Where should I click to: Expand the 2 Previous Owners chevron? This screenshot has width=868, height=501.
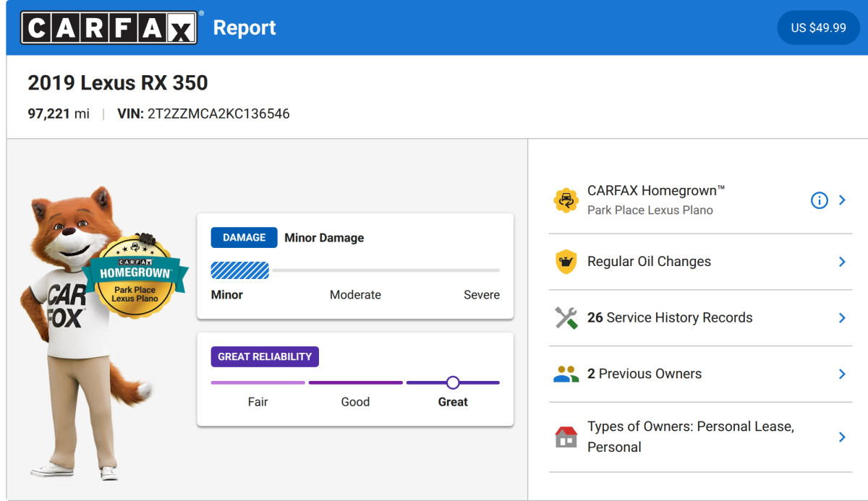click(x=842, y=374)
